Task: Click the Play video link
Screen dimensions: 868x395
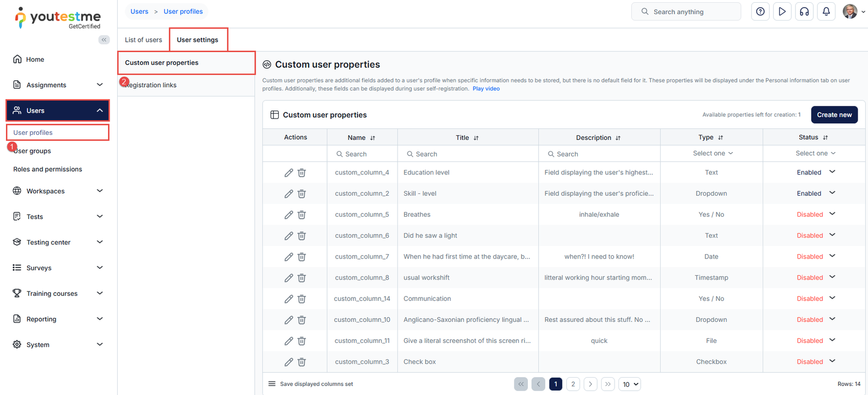Action: 486,89
